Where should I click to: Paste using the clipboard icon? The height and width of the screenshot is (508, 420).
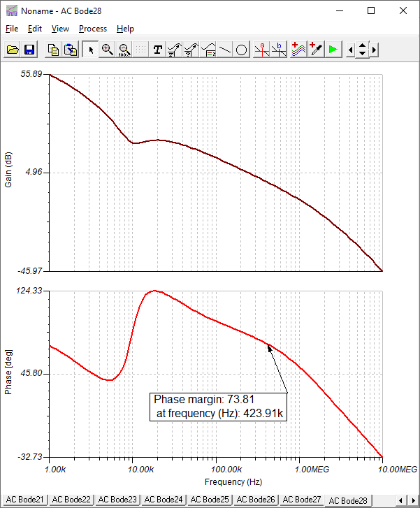70,50
